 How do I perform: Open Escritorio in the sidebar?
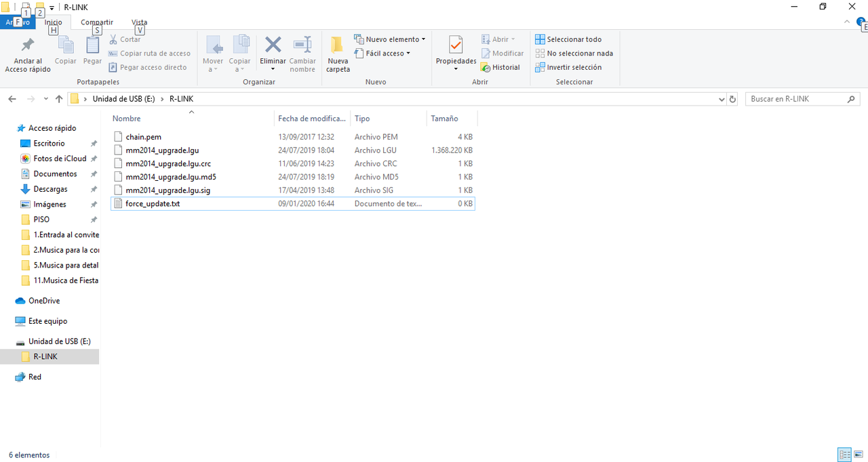click(x=49, y=144)
